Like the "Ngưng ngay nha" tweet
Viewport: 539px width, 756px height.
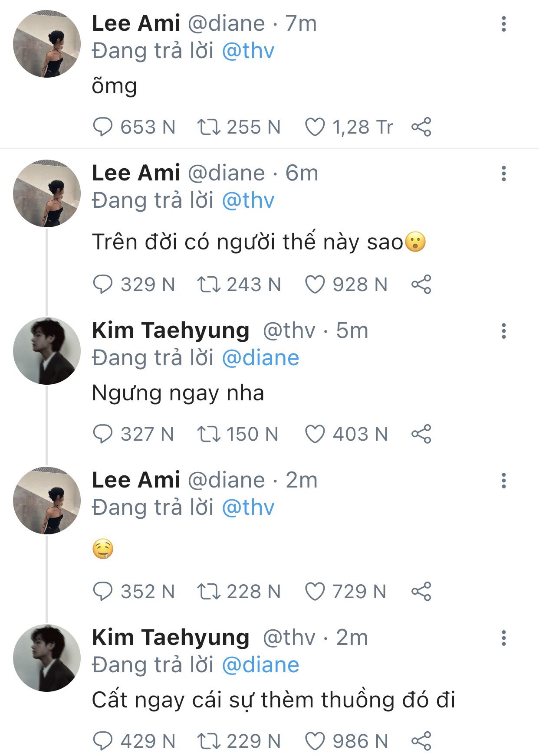315,434
